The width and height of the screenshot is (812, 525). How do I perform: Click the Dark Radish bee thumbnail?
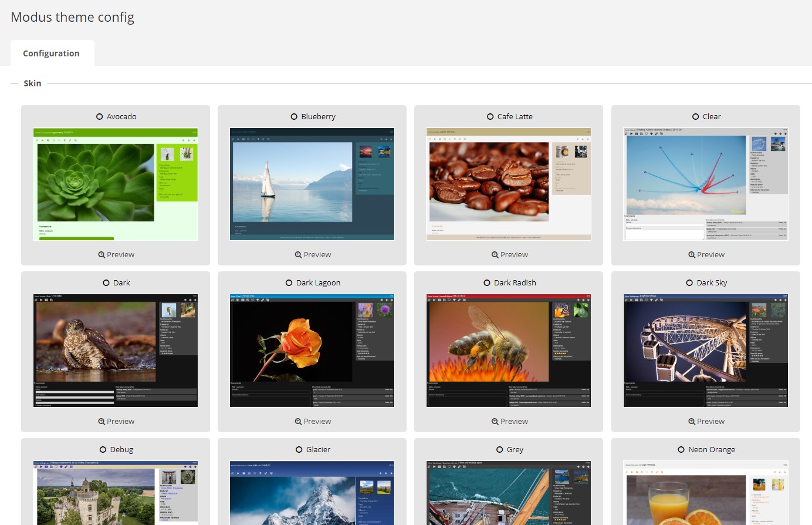(x=509, y=351)
